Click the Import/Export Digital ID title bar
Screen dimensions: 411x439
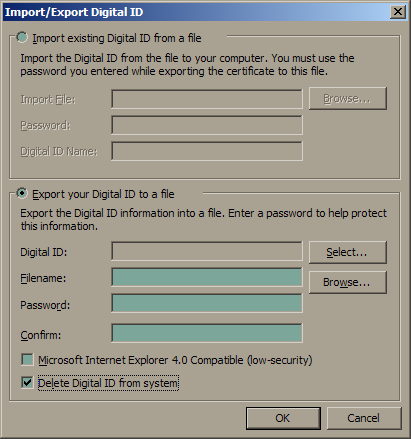click(x=197, y=12)
